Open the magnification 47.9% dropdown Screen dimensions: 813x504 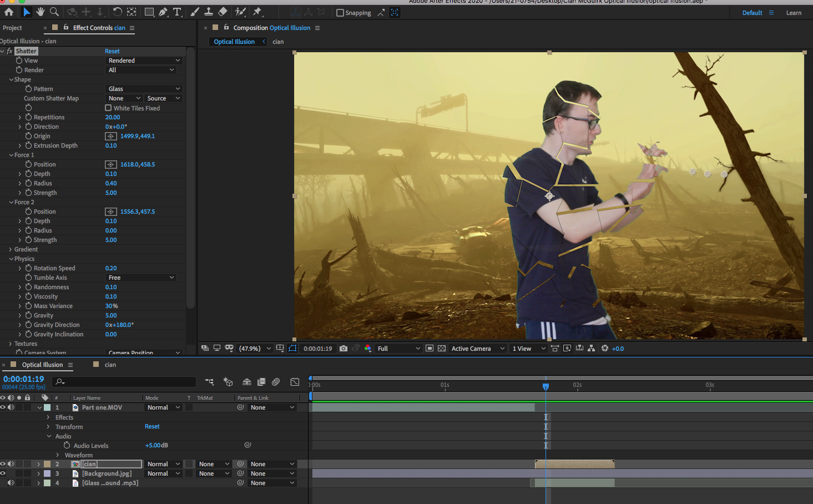coord(255,349)
